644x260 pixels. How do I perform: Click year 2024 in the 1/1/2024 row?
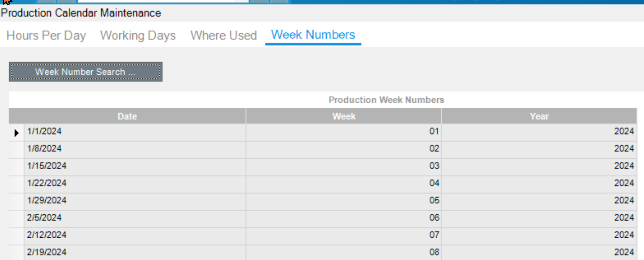[x=539, y=133]
